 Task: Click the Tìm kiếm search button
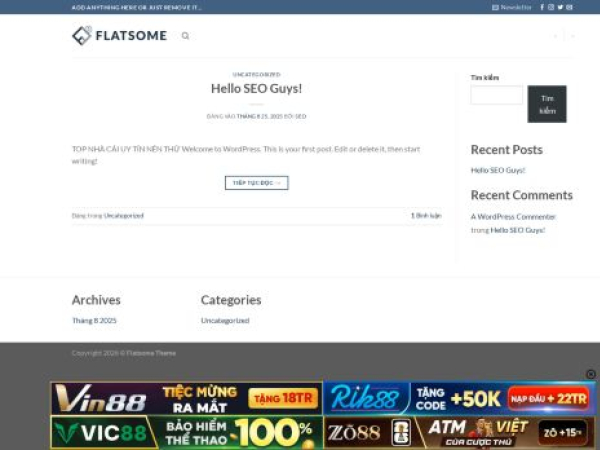pyautogui.click(x=547, y=104)
